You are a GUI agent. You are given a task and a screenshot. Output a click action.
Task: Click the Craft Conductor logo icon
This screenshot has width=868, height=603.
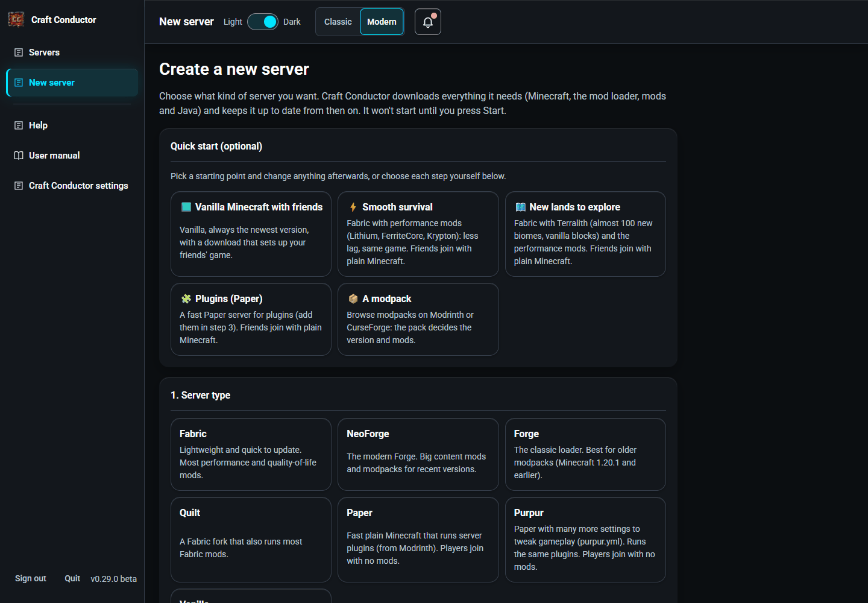(16, 19)
